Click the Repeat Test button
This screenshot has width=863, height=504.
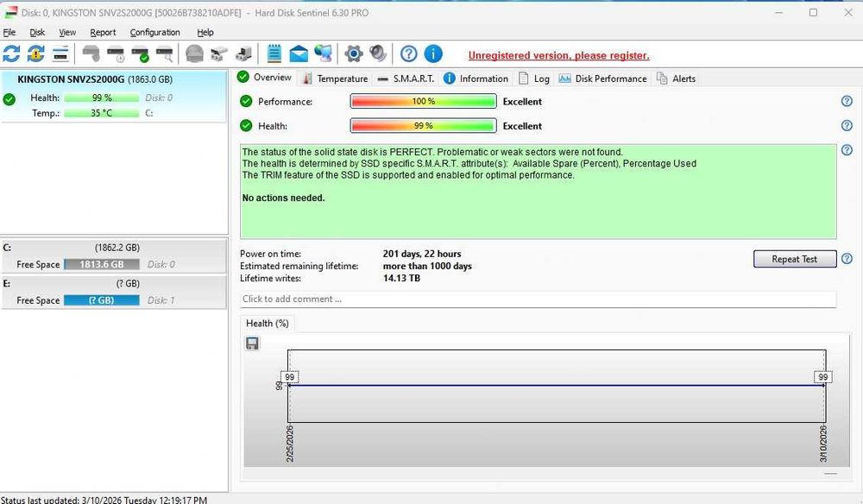[x=795, y=259]
